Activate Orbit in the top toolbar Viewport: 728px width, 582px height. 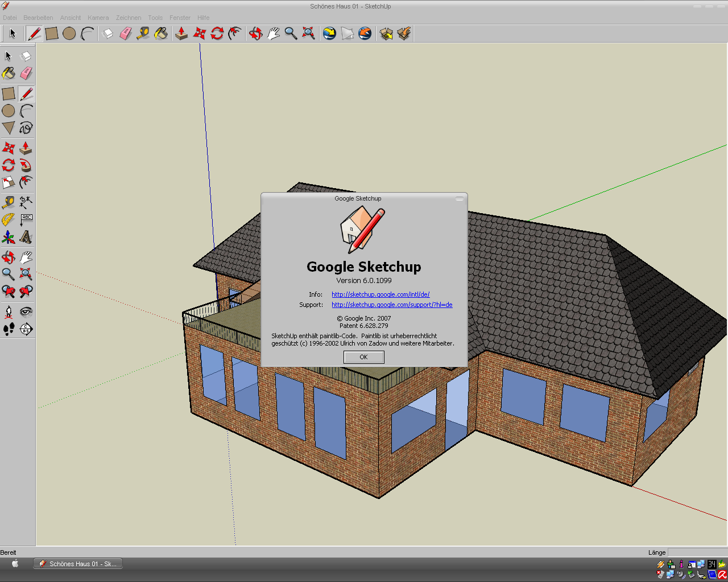point(255,34)
